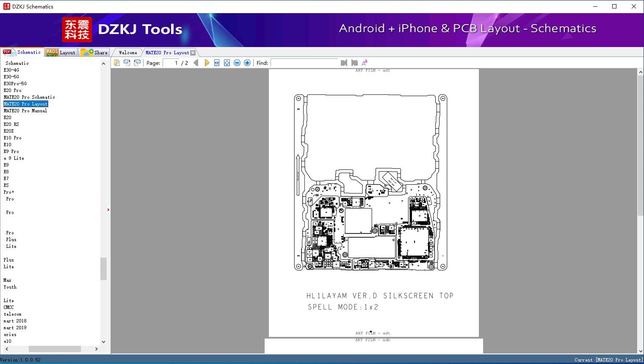Switch to the Schematic tab
The image size is (644, 364).
tap(22, 52)
